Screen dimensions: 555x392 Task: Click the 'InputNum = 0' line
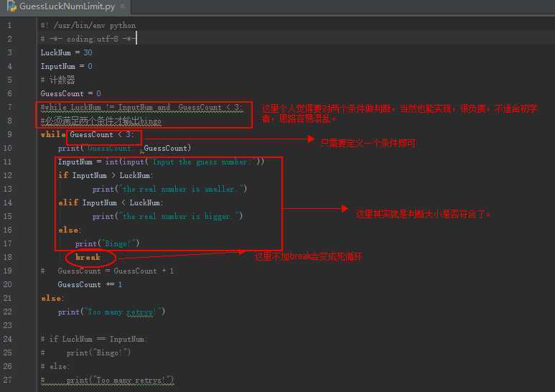point(66,66)
